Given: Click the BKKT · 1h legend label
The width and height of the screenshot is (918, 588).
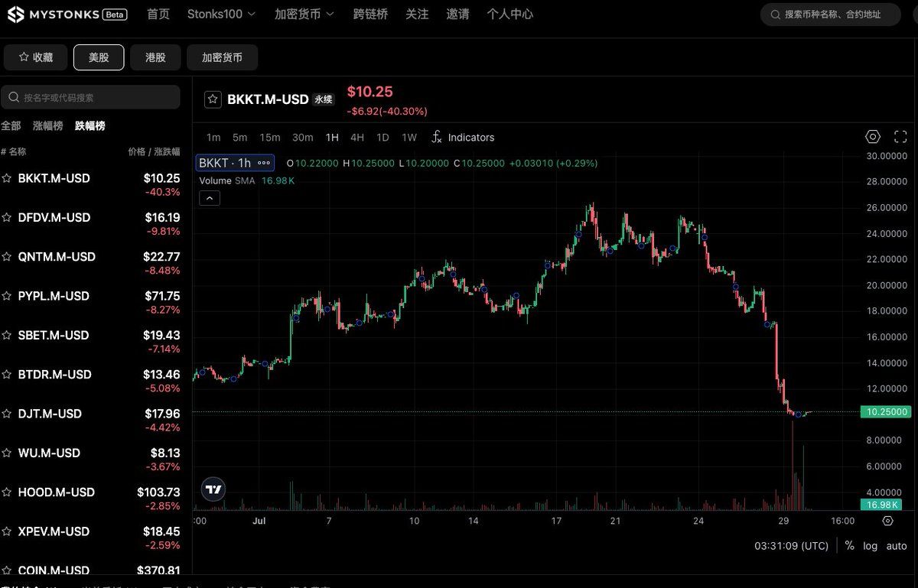Looking at the screenshot, I should (x=224, y=163).
